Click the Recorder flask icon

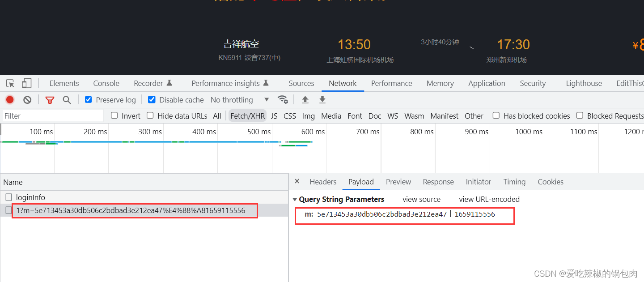[x=169, y=83]
